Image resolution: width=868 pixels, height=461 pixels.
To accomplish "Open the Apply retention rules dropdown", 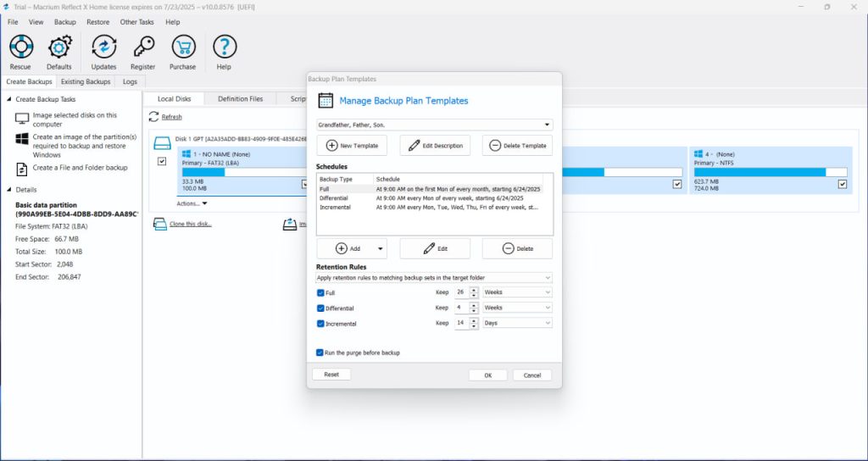I will click(434, 278).
